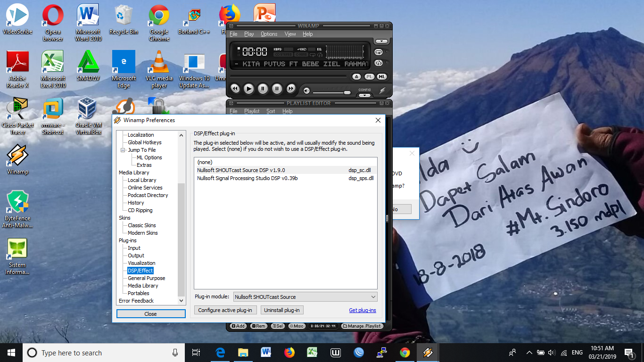
Task: Select Nullsoft SHOUTcast Source DSP v1.9.0
Action: pyautogui.click(x=285, y=170)
